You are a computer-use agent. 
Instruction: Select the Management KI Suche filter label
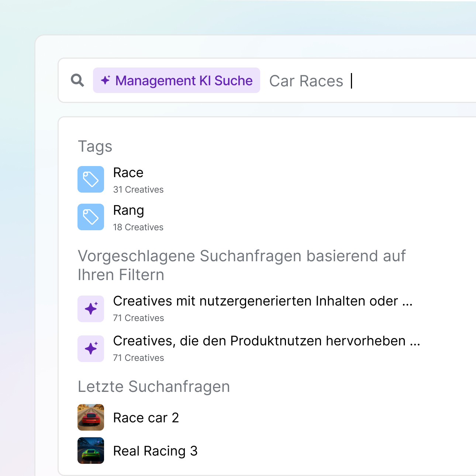click(184, 80)
